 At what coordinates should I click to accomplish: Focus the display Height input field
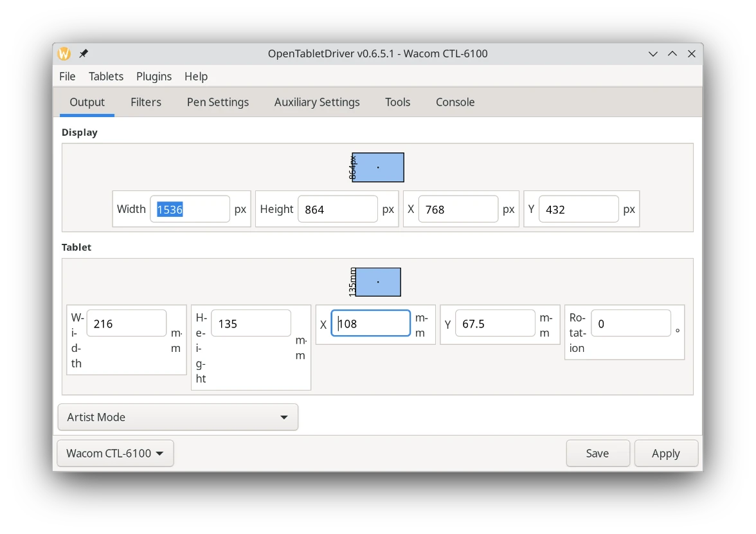(337, 210)
